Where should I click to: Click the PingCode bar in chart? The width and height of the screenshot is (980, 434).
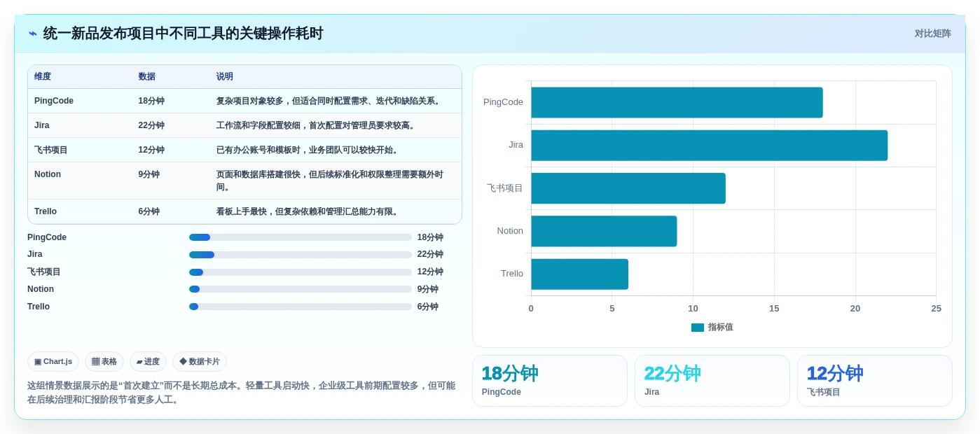click(x=677, y=102)
